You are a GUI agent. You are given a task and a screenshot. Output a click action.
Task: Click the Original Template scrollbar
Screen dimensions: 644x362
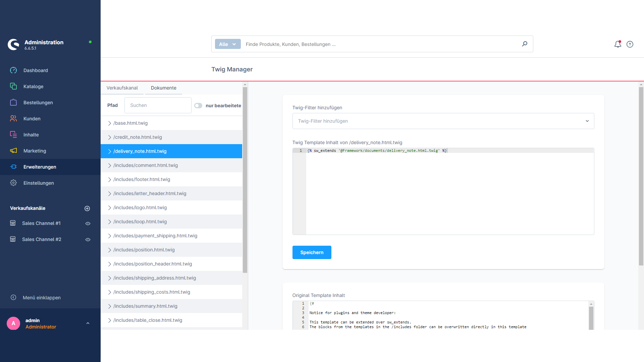click(591, 318)
